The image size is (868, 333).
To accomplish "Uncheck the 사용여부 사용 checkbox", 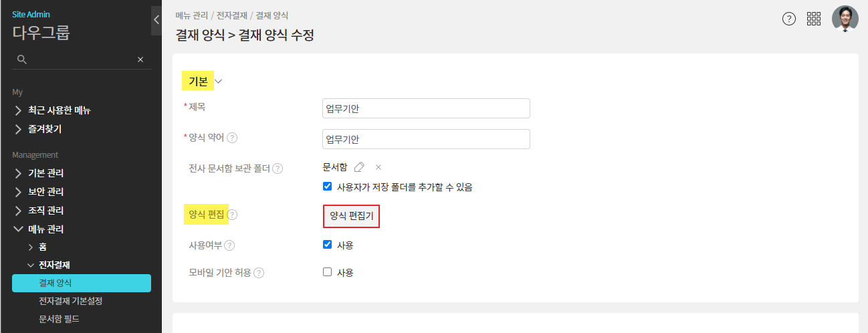I will coord(327,245).
